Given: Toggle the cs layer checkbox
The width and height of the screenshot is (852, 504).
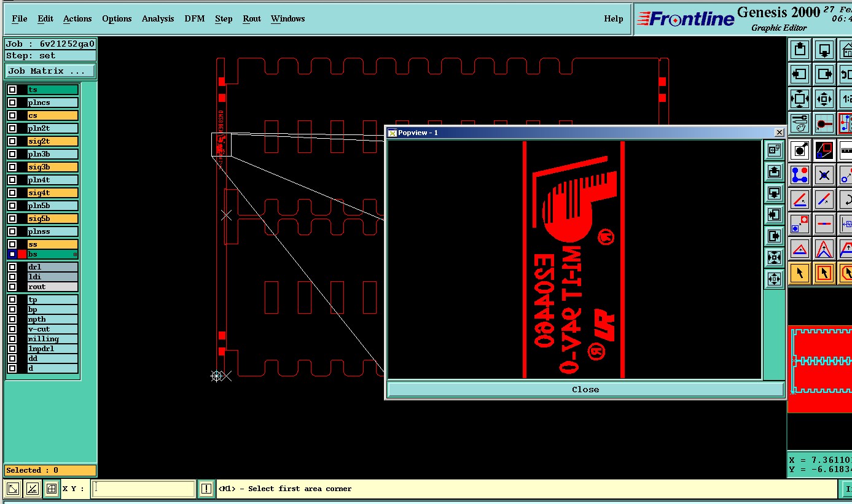Looking at the screenshot, I should (x=12, y=115).
